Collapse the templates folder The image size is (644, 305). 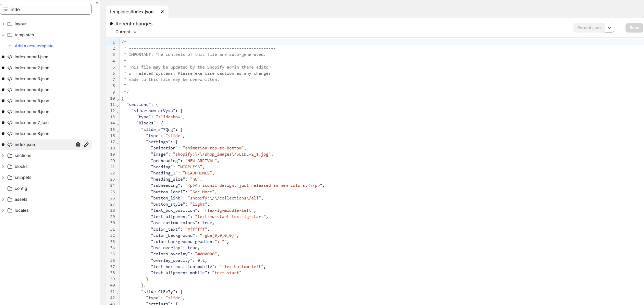3,35
